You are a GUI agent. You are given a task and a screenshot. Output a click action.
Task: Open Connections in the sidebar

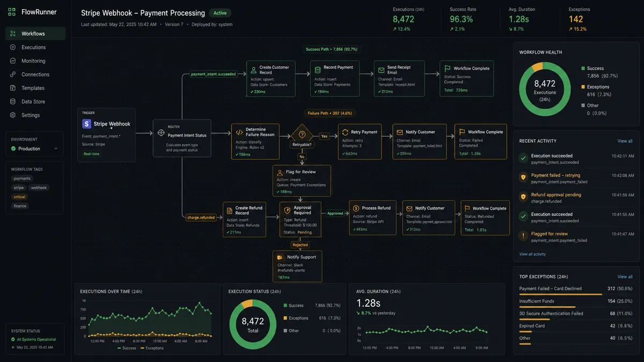(35, 75)
